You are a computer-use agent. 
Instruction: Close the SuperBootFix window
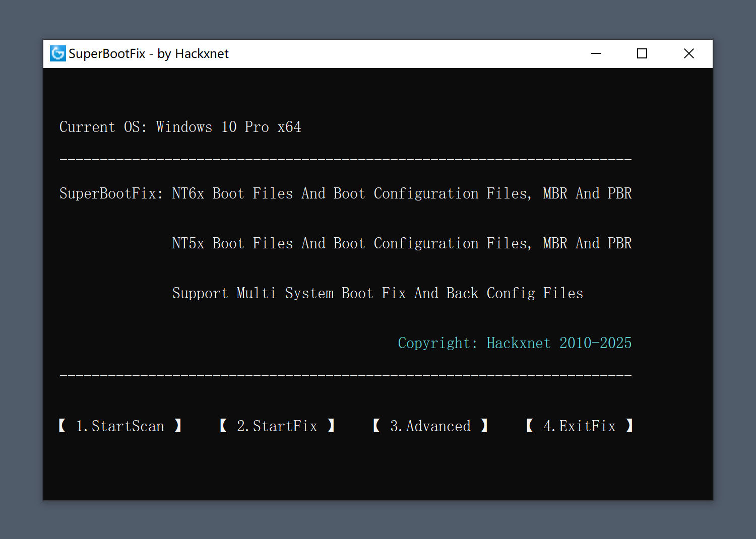click(689, 53)
